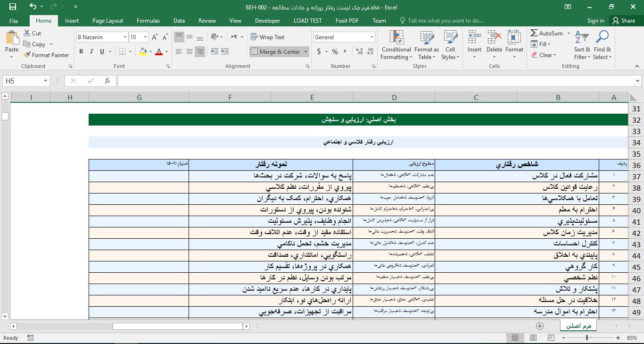Open the cell borders tool
This screenshot has width=644, height=344.
pyautogui.click(x=123, y=51)
